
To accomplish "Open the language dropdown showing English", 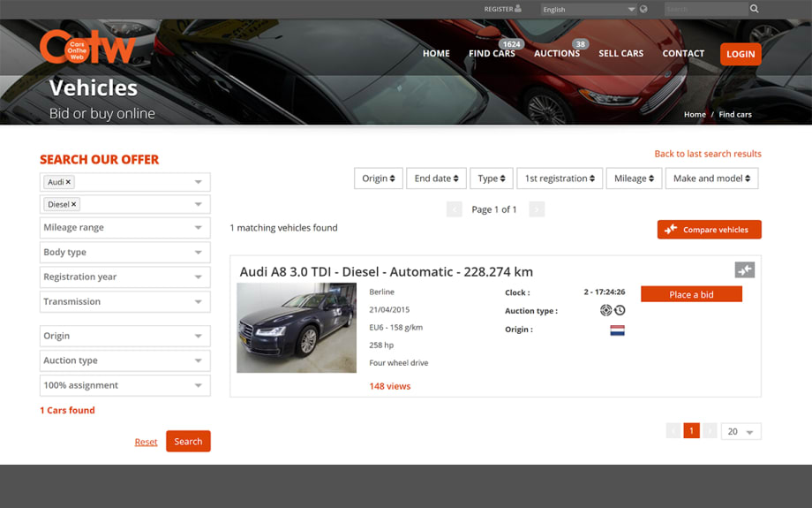I will pos(589,10).
